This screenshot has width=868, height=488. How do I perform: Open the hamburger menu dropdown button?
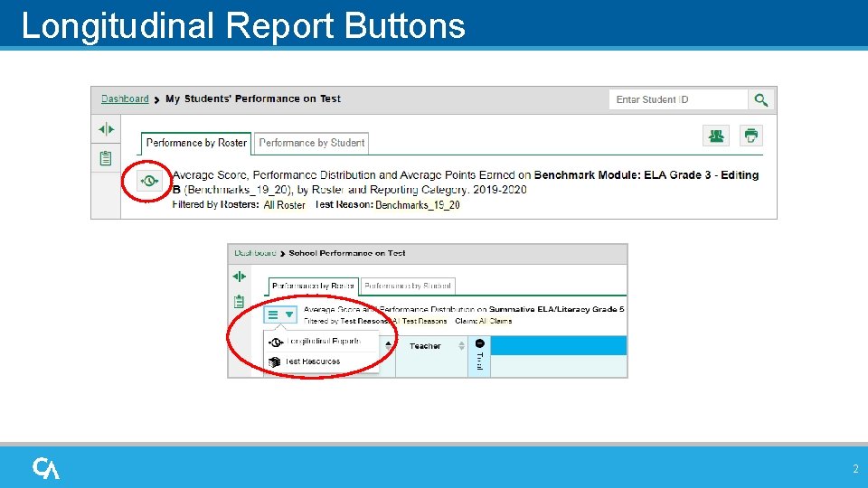(x=280, y=314)
